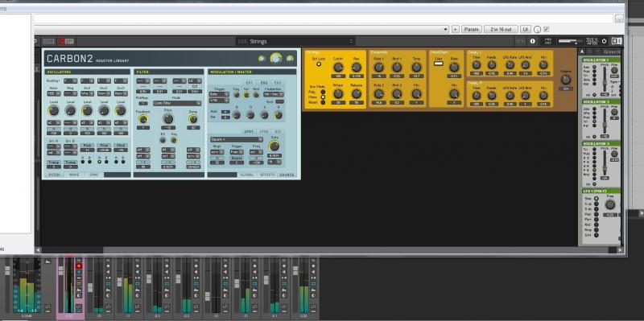The width and height of the screenshot is (644, 321).
Task: Switch to the EFFECTS tab in Carbon2
Action: (267, 175)
